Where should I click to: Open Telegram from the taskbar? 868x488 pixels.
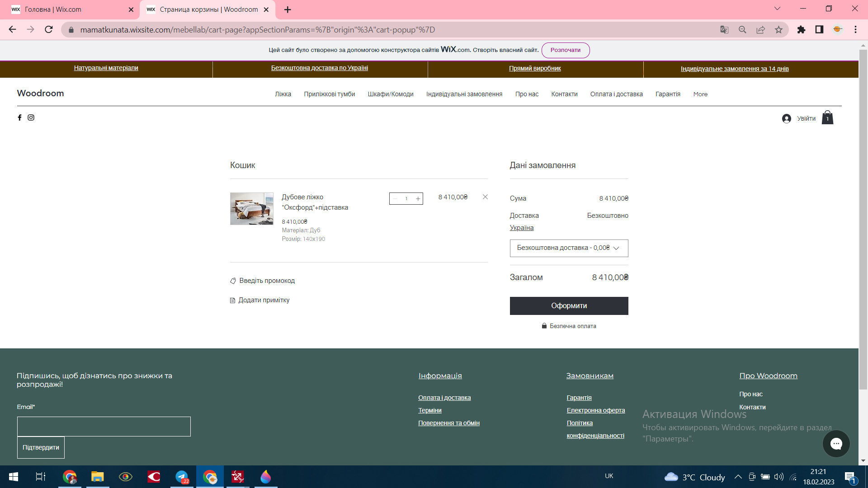tap(182, 477)
